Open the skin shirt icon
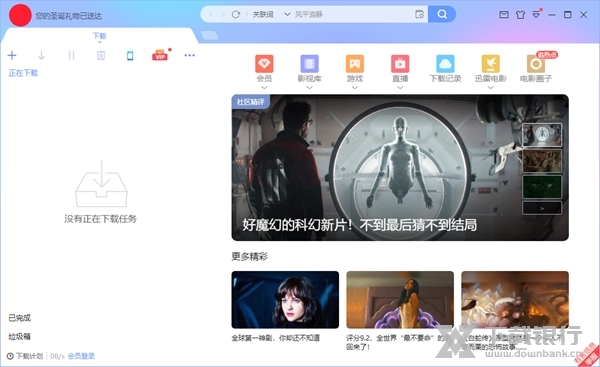This screenshot has height=367, width=600. [520, 15]
